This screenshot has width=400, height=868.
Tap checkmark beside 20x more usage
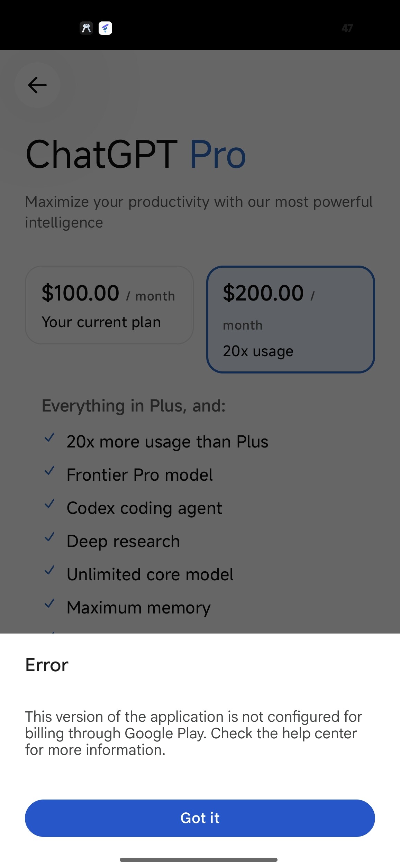click(x=50, y=437)
